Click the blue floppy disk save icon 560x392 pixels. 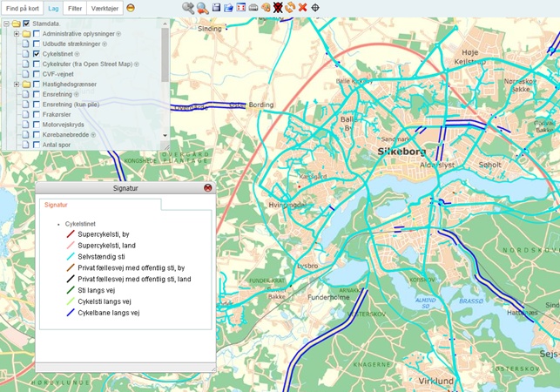pos(217,8)
